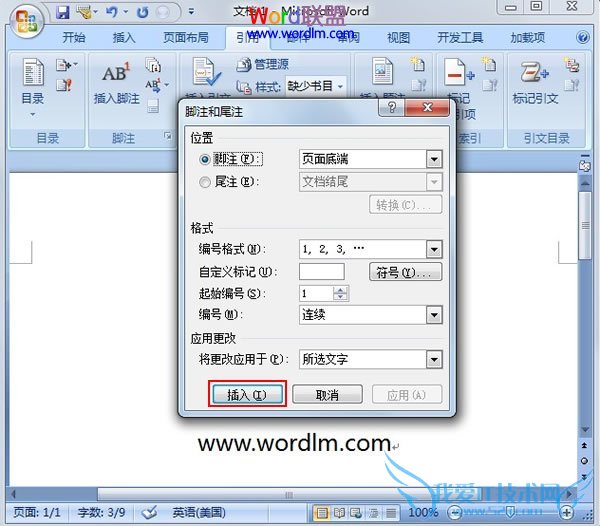Click the Redo/Repeat arrow icon
Viewport: 600px width, 526px height.
(143, 13)
